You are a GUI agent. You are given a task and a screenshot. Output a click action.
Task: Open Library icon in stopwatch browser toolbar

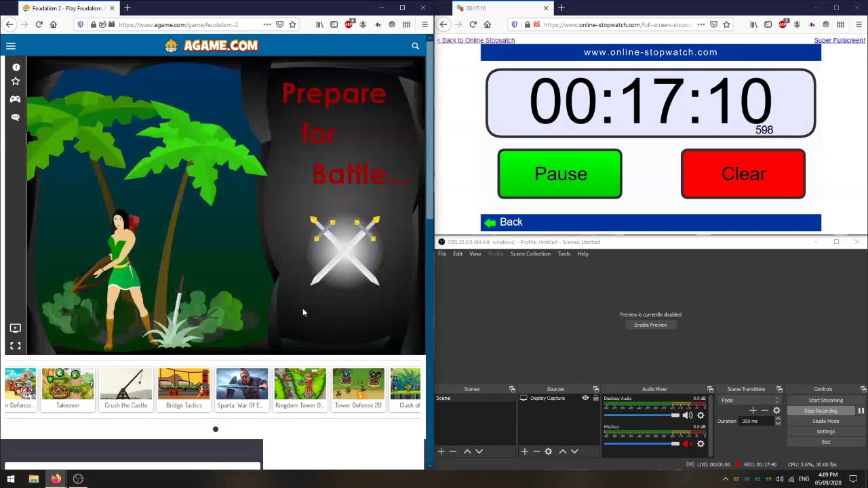(753, 24)
